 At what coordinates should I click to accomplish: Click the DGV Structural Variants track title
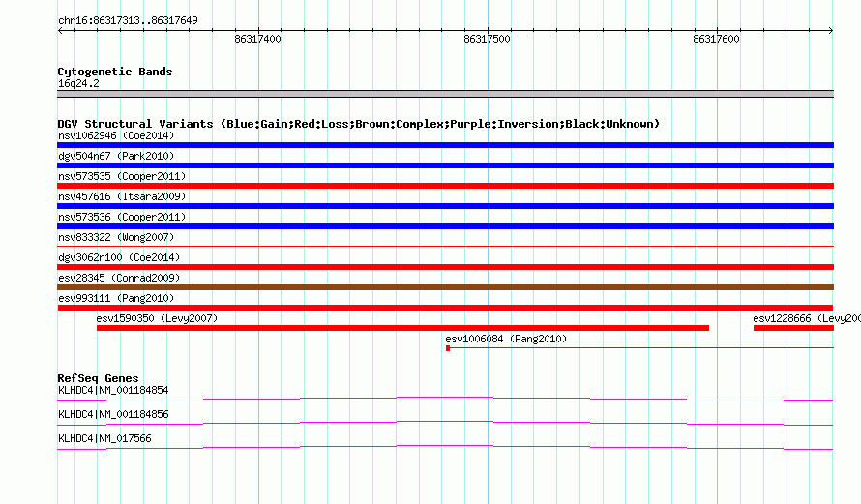(359, 124)
